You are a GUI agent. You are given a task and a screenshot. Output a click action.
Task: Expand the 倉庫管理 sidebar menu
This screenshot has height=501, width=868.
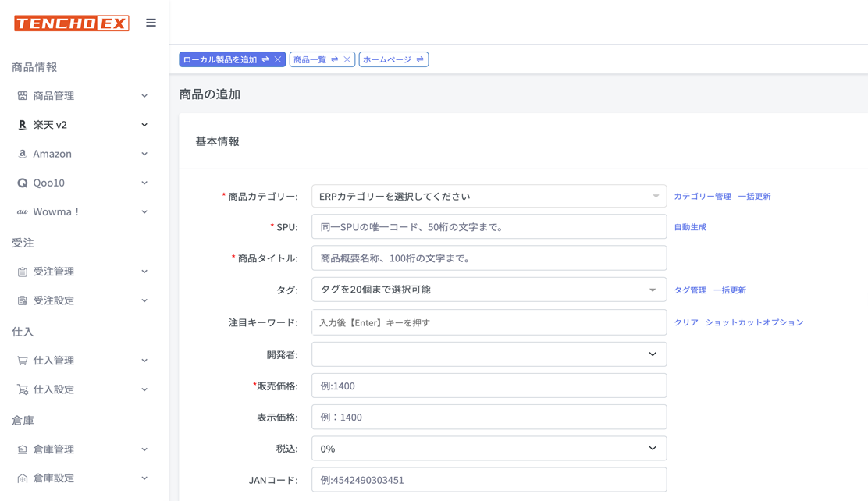click(x=144, y=449)
